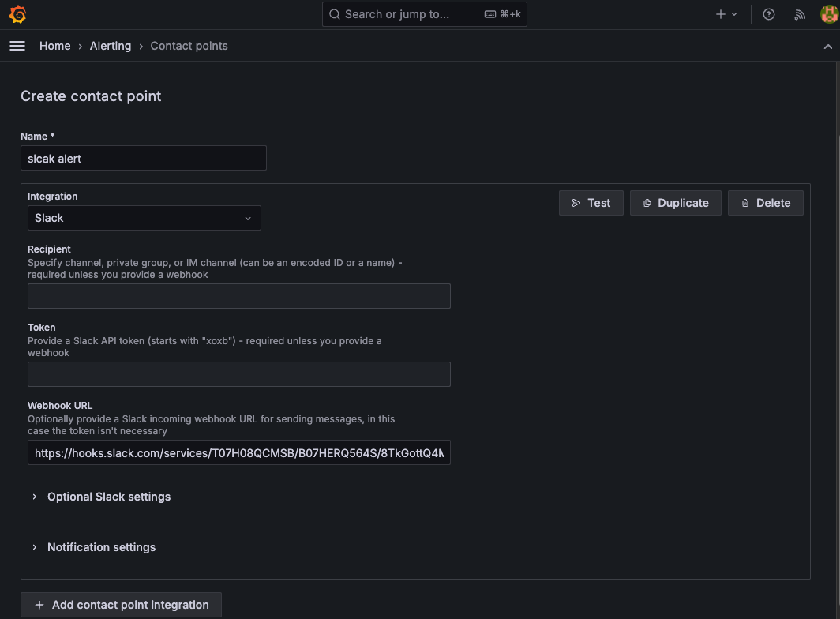This screenshot has width=840, height=619.
Task: Focus the Token input field
Action: (239, 374)
